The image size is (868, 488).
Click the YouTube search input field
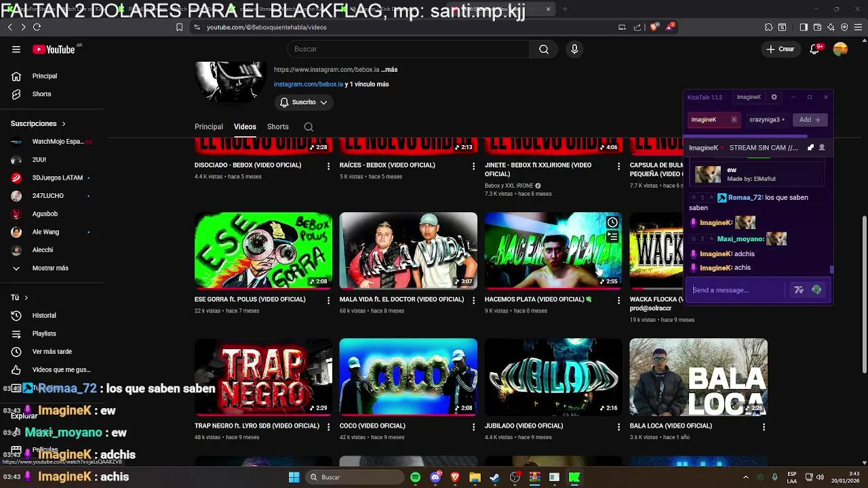[x=408, y=49]
